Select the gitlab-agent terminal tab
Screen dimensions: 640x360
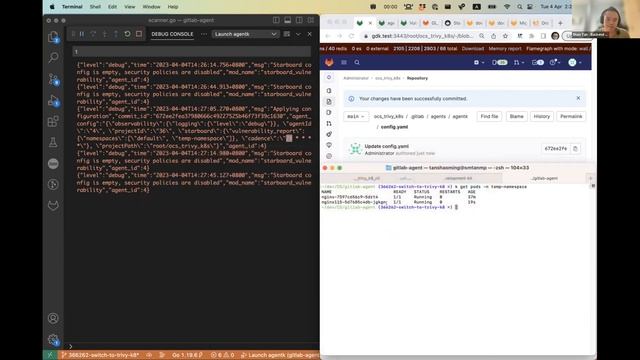click(545, 178)
